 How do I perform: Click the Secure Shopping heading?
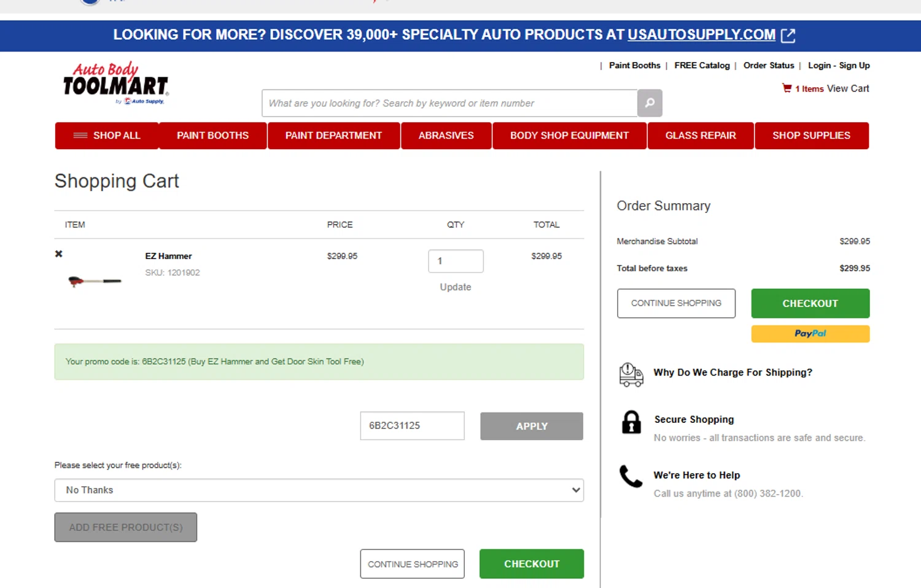[x=694, y=420]
